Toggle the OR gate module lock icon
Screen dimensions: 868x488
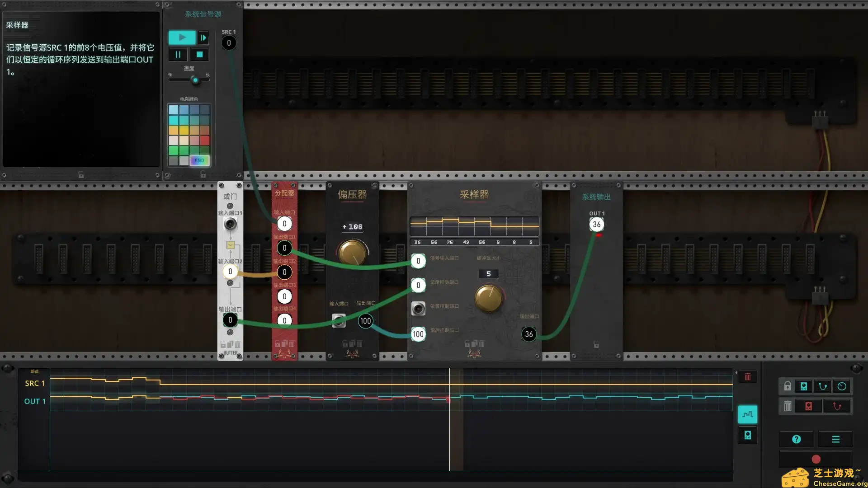(x=223, y=344)
